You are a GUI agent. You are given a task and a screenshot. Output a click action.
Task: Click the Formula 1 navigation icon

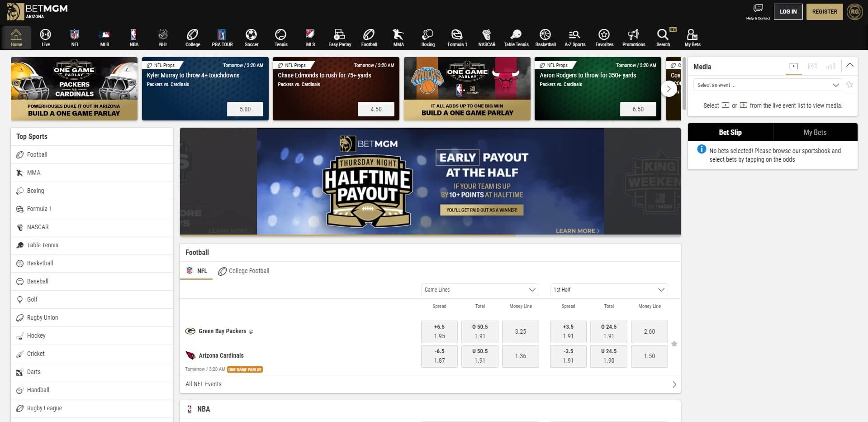click(457, 38)
